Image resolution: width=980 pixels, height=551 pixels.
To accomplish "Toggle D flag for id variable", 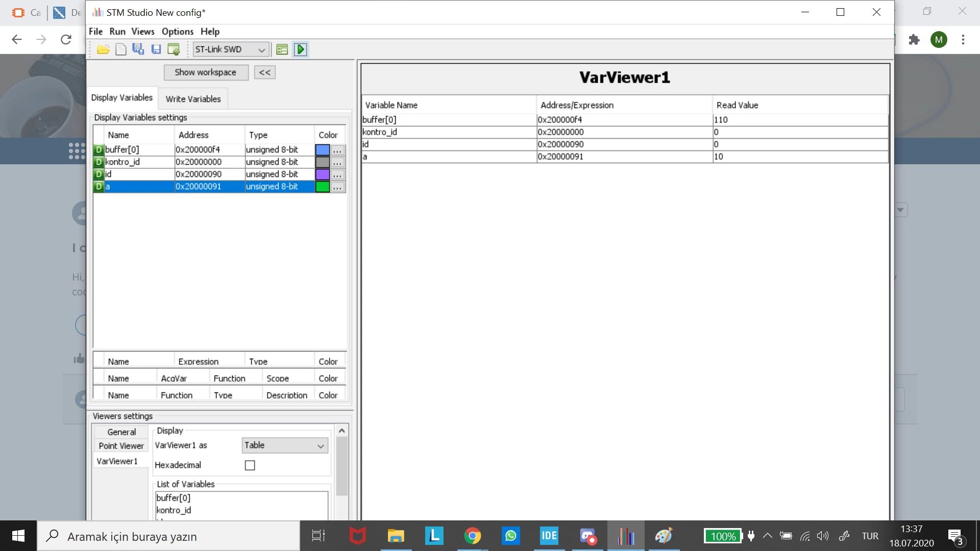I will point(99,174).
